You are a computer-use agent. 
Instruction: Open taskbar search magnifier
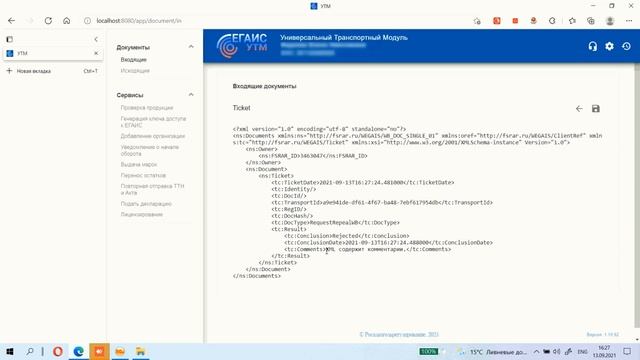pyautogui.click(x=30, y=351)
